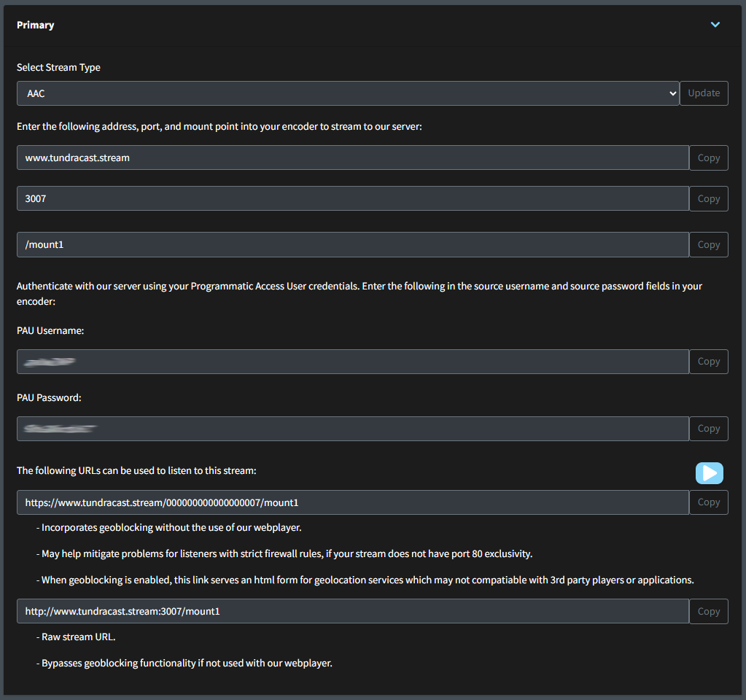Screen dimensions: 746x700
Task: Click the 'Enter the following address' instruction
Action: [x=219, y=126]
